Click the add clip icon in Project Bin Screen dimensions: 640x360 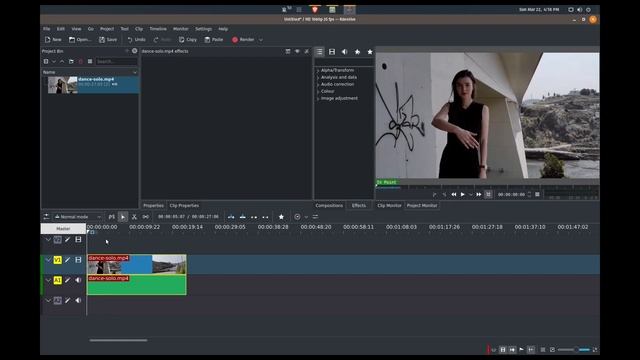click(46, 62)
